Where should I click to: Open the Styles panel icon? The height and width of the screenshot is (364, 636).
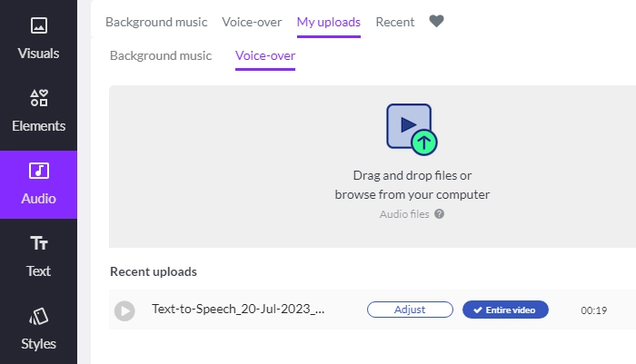38,316
